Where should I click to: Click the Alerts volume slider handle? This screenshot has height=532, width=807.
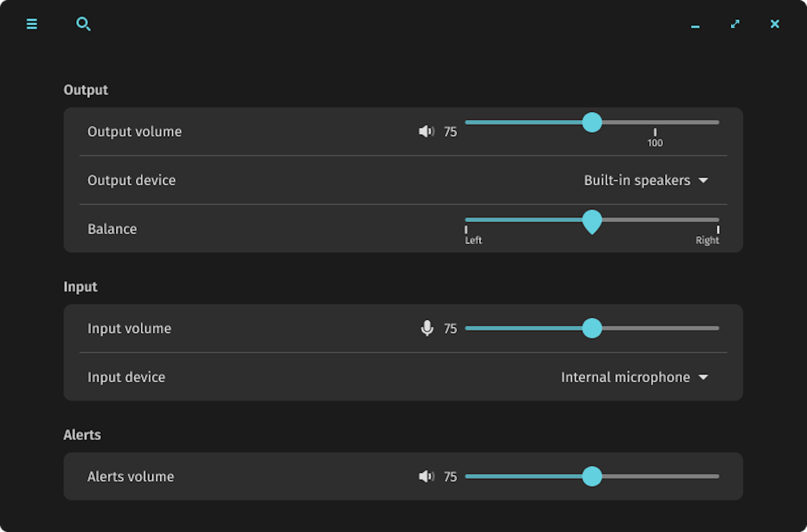(592, 476)
